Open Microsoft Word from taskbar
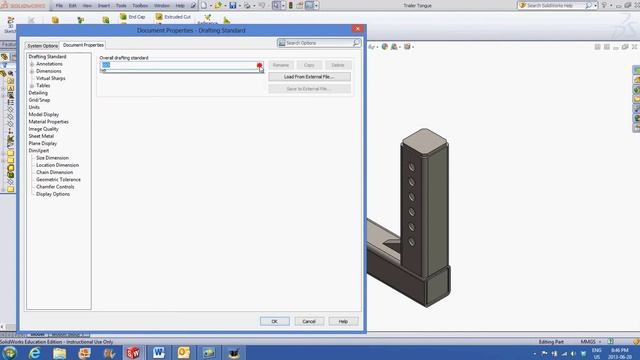640x360 pixels. click(x=158, y=353)
